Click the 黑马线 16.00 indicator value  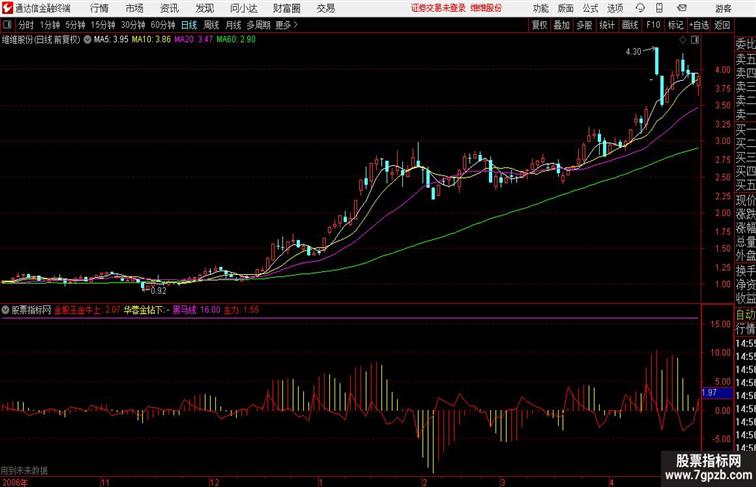tap(196, 310)
